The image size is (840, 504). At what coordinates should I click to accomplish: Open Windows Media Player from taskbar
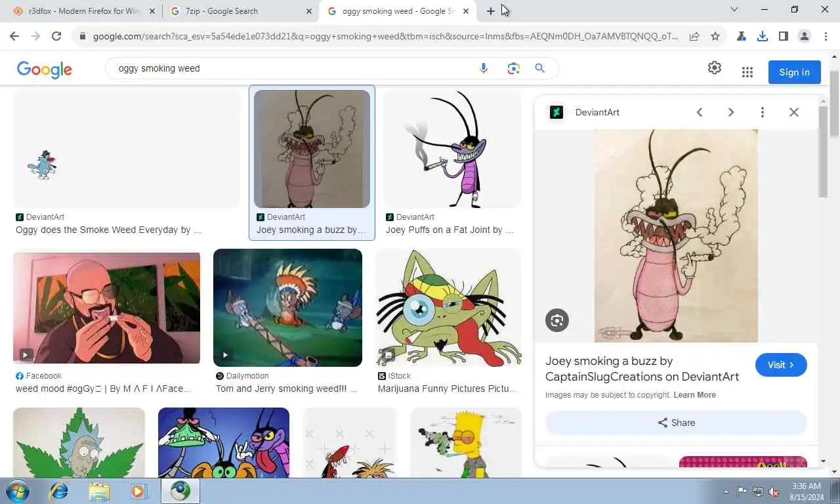[139, 491]
